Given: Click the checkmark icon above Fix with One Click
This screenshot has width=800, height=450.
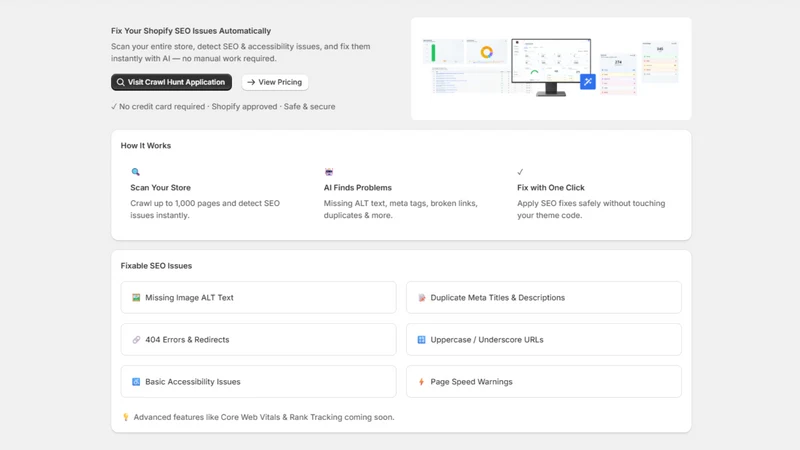Looking at the screenshot, I should [520, 172].
